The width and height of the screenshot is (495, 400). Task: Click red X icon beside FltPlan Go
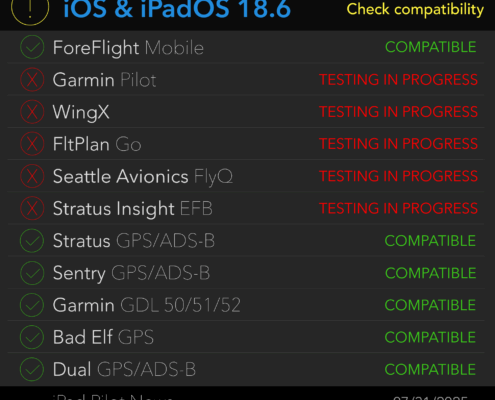click(x=32, y=144)
